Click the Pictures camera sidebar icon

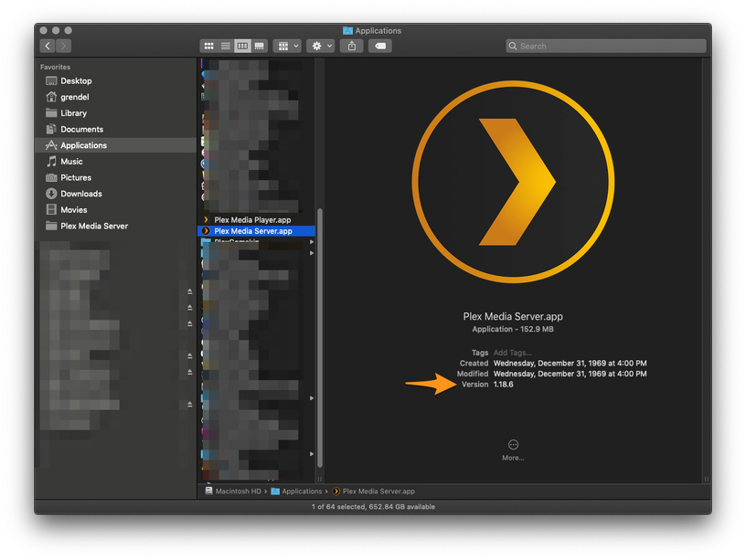51,178
